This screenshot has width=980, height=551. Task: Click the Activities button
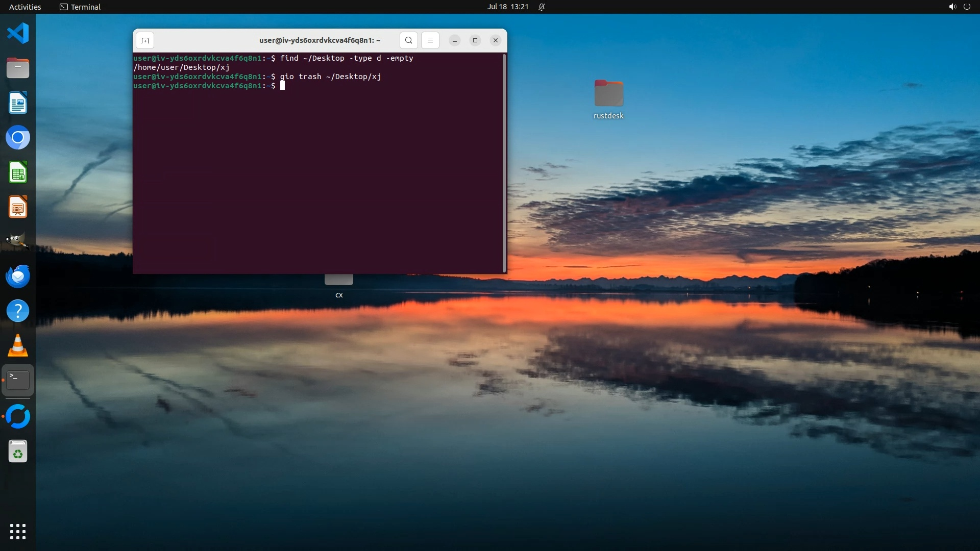25,7
